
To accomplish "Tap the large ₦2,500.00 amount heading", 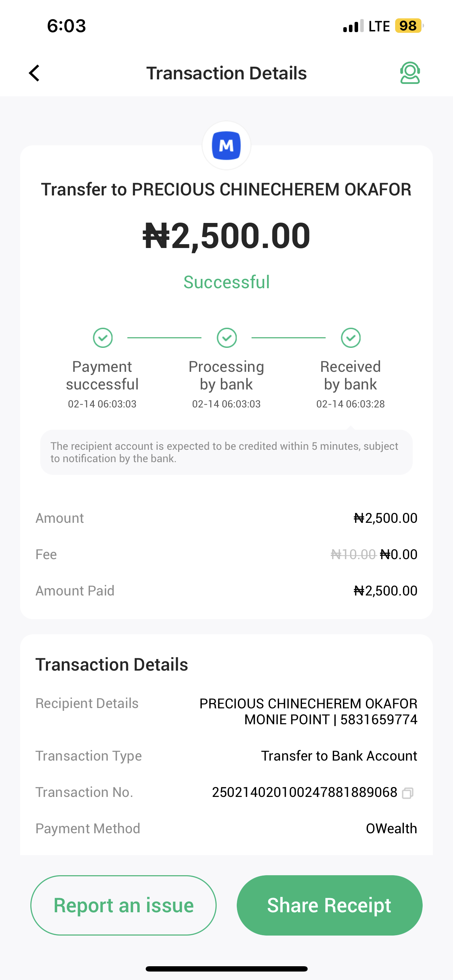I will 226,236.
